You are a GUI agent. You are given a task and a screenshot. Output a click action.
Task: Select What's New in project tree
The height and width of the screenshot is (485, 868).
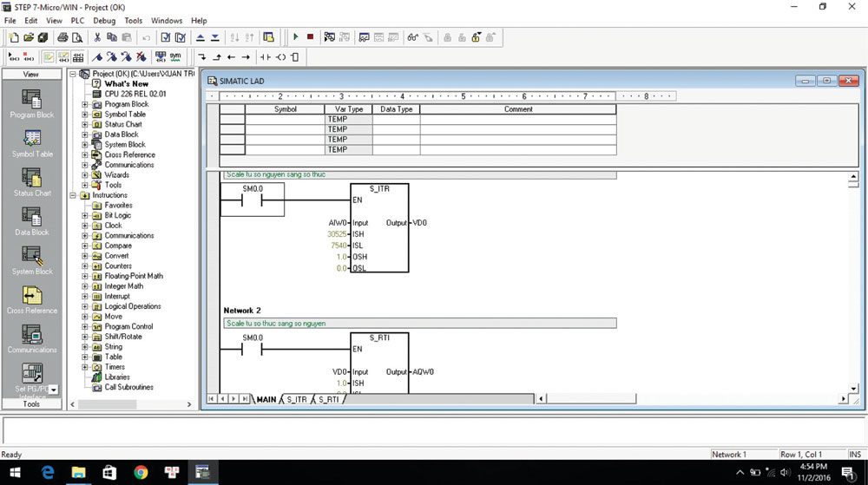point(126,83)
